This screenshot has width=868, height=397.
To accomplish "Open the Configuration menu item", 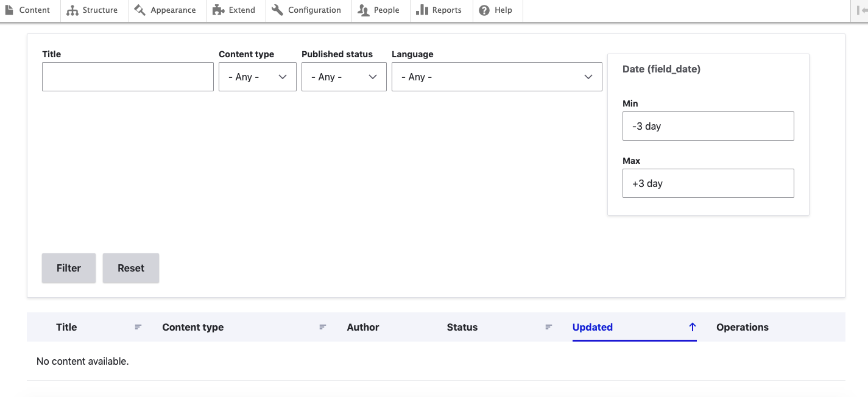I will click(x=308, y=10).
